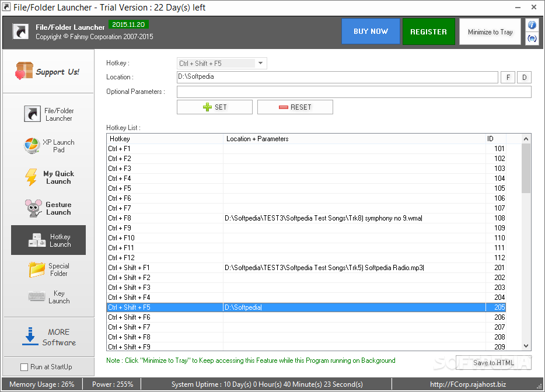Open Key Launch keyboard section
The height and width of the screenshot is (392, 545).
48,297
